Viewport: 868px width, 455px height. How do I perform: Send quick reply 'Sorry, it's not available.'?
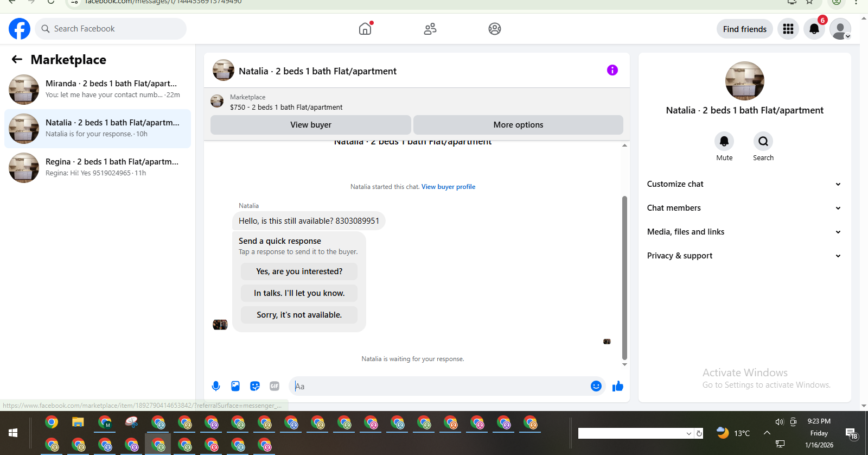(x=299, y=315)
